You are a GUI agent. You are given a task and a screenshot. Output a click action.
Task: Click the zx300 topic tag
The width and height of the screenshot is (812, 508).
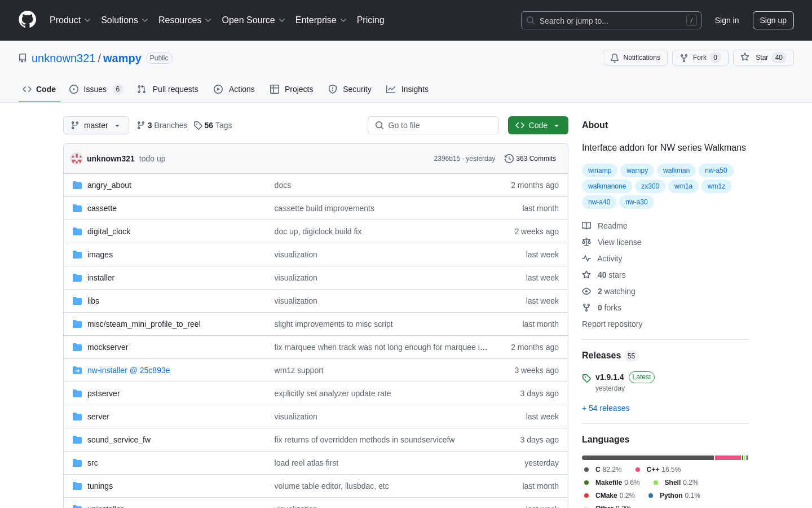(650, 186)
